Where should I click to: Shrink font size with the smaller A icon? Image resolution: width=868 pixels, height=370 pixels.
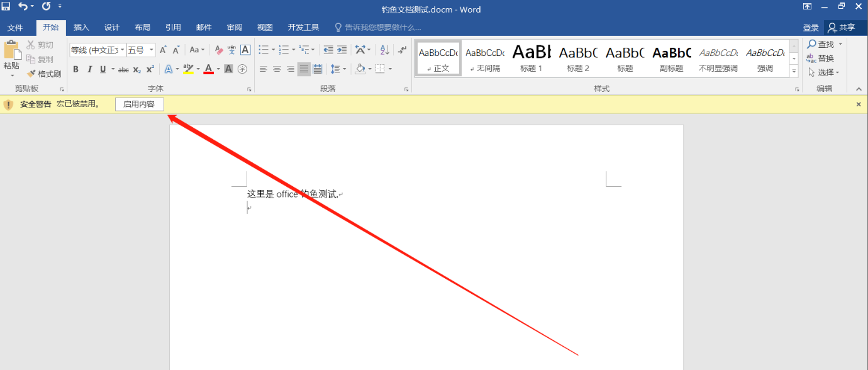point(176,50)
